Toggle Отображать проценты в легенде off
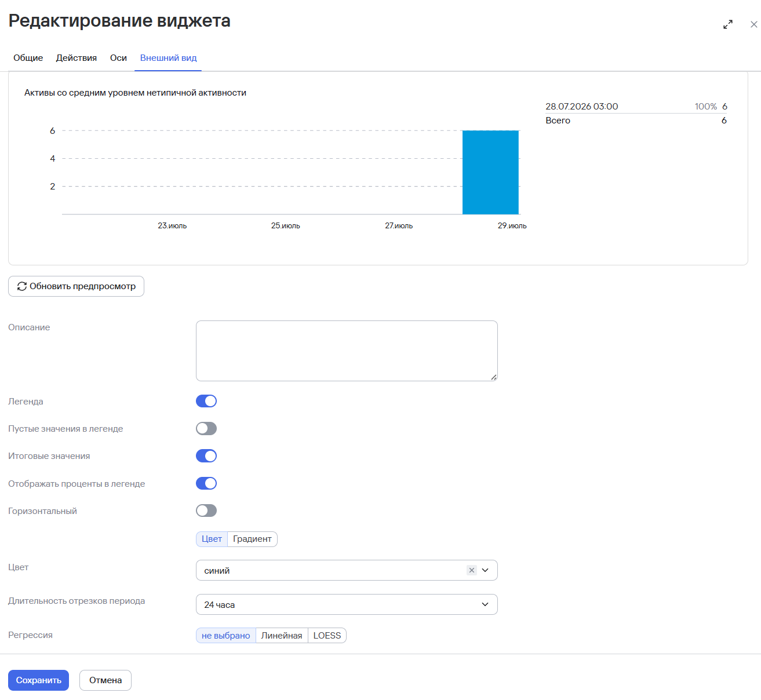 coord(206,483)
